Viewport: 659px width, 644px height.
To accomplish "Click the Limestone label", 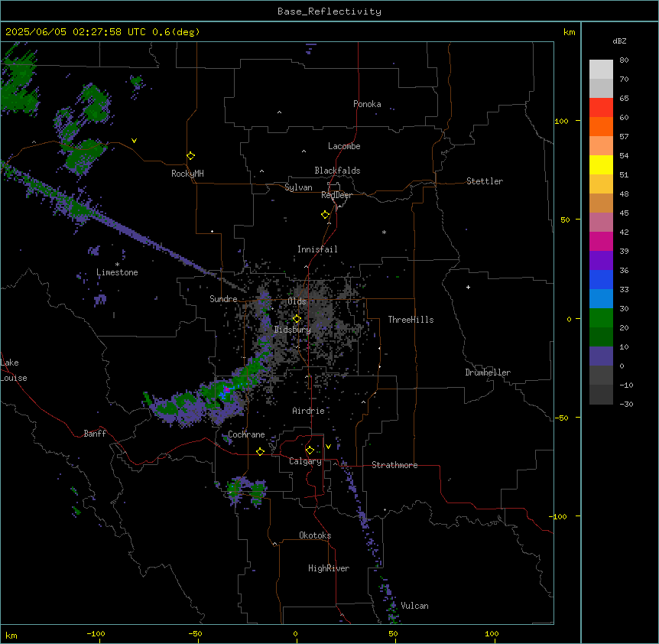I will tap(117, 272).
